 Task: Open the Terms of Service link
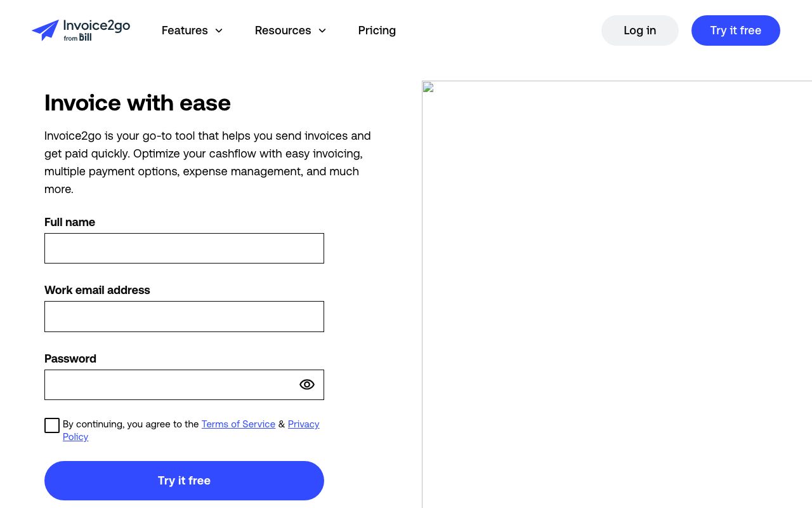(x=239, y=424)
